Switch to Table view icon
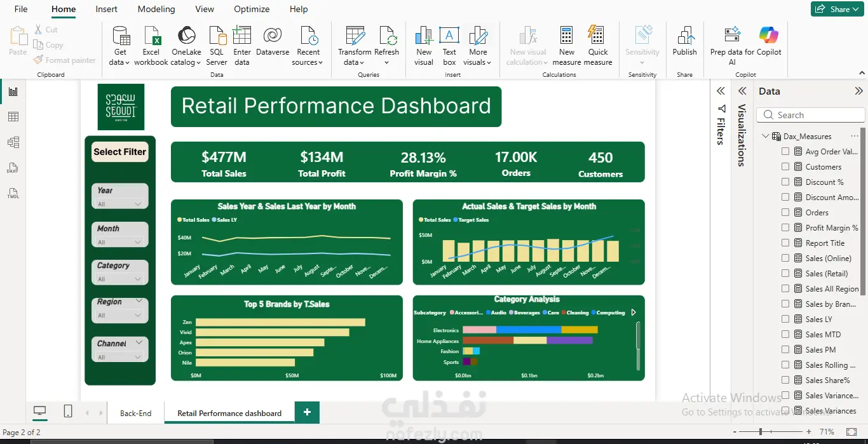This screenshot has height=444, width=868. pyautogui.click(x=13, y=117)
